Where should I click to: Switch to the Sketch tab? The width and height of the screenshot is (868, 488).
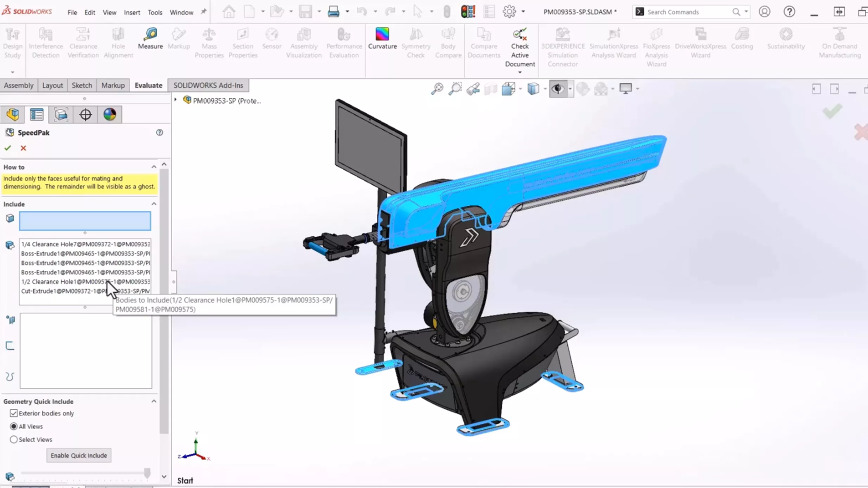click(x=82, y=85)
